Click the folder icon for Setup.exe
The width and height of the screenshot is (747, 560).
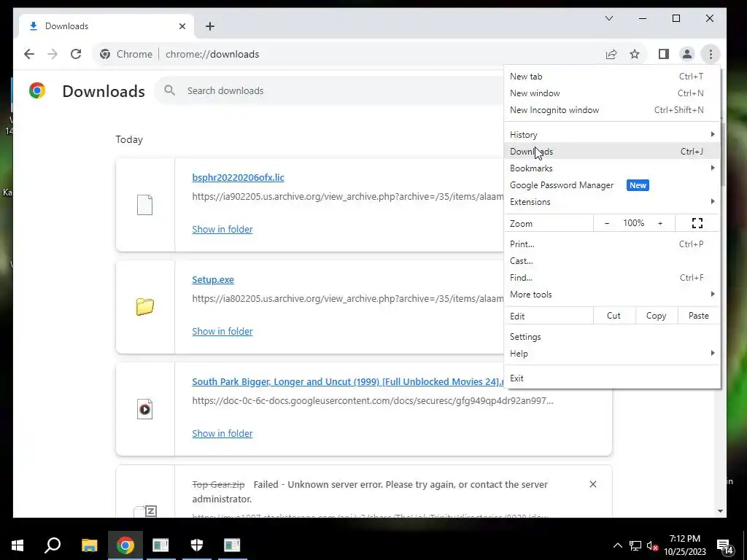click(145, 307)
